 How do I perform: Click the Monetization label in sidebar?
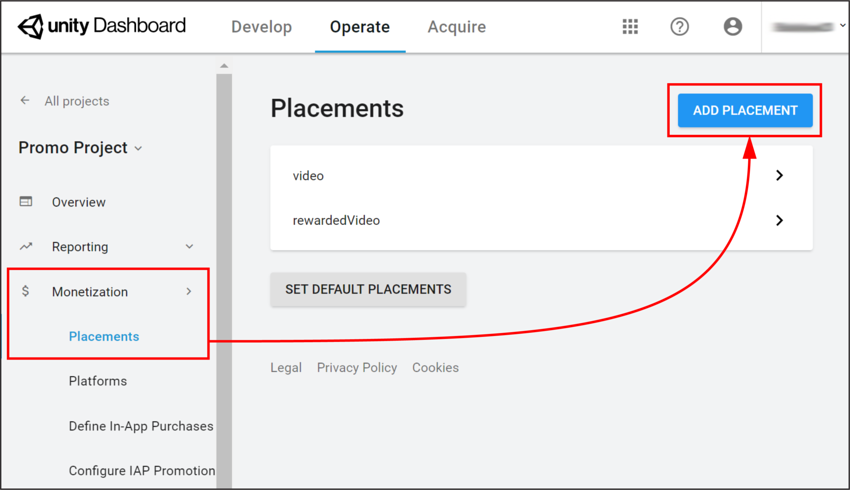(90, 292)
